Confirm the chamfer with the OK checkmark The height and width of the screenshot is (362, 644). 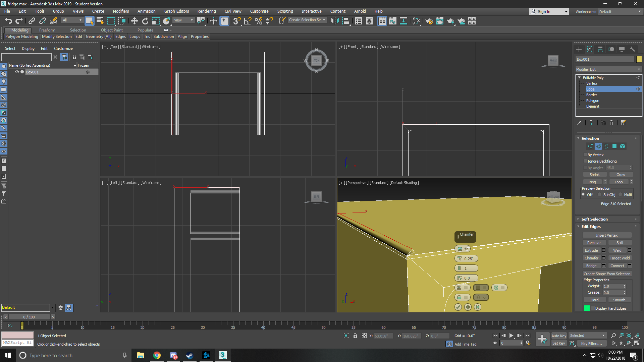click(x=458, y=307)
